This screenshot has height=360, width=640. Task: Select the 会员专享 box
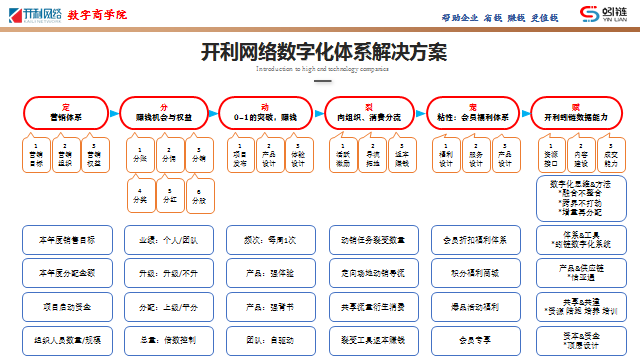[476, 340]
